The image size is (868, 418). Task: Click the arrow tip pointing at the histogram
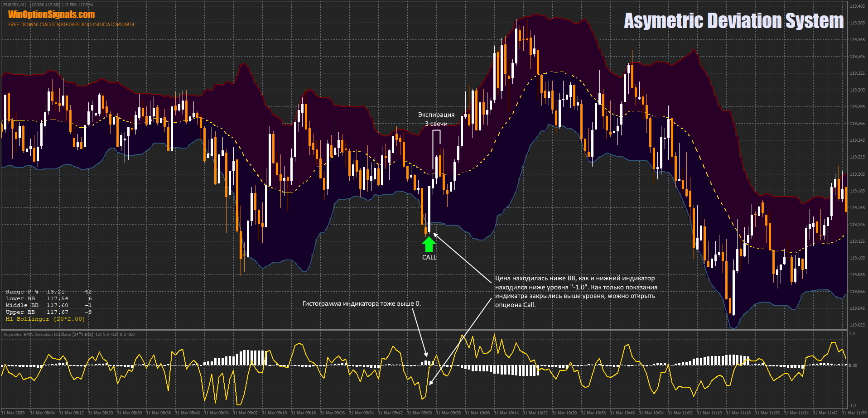coord(426,355)
